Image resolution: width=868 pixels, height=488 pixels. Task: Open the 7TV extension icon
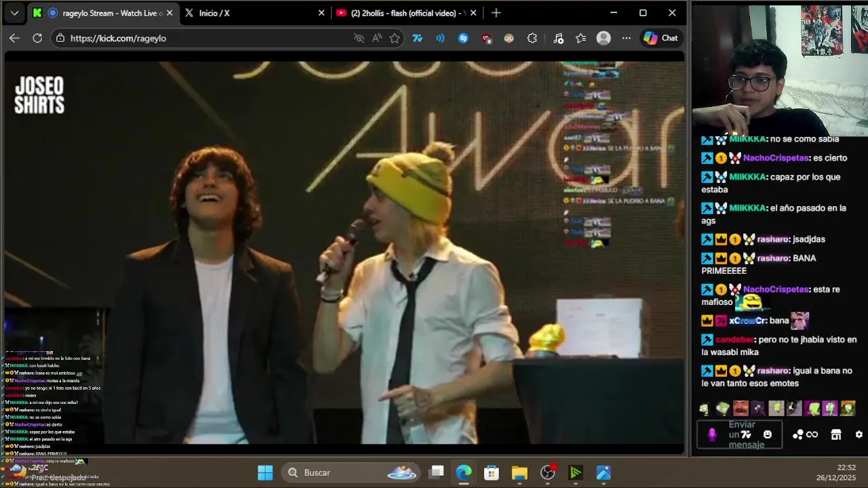click(417, 38)
